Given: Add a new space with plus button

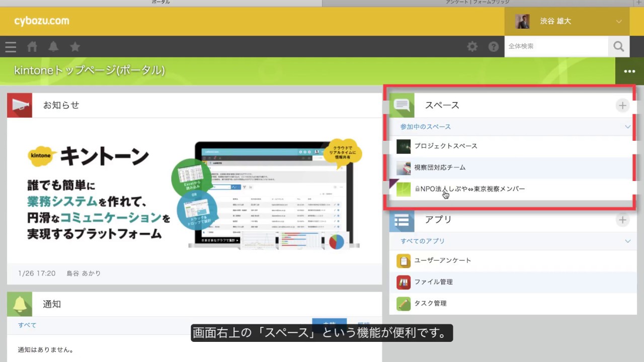Looking at the screenshot, I should (622, 105).
